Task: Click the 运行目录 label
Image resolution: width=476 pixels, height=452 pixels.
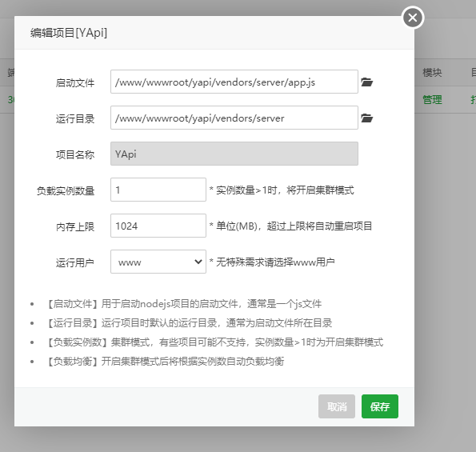Action: [x=75, y=118]
